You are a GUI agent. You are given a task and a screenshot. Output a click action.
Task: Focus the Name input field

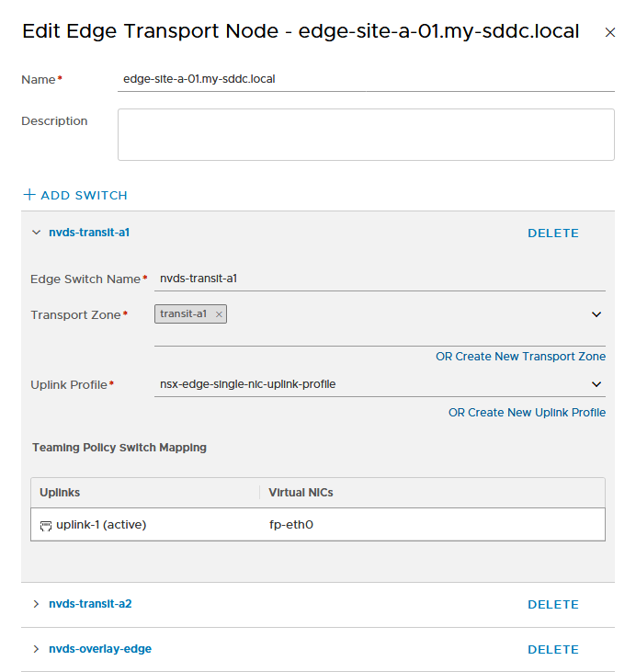click(366, 79)
